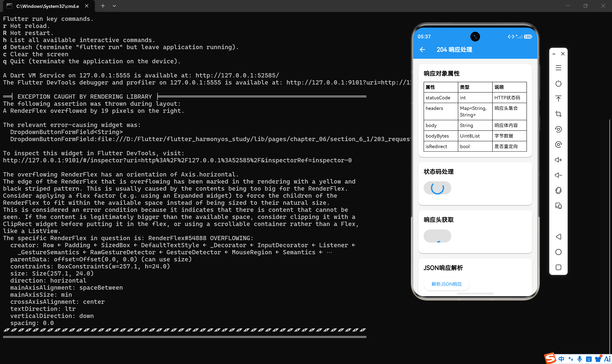
Task: Switch input language via the 中 indicator
Action: click(x=561, y=359)
